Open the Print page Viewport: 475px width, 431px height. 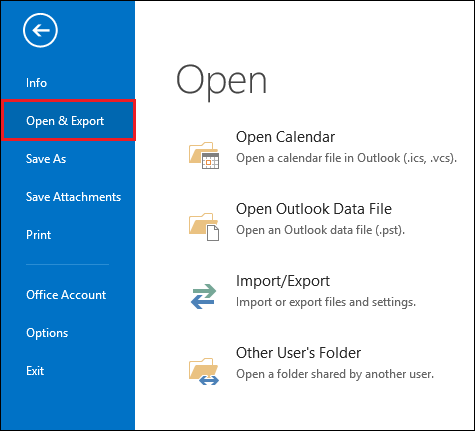(x=39, y=235)
